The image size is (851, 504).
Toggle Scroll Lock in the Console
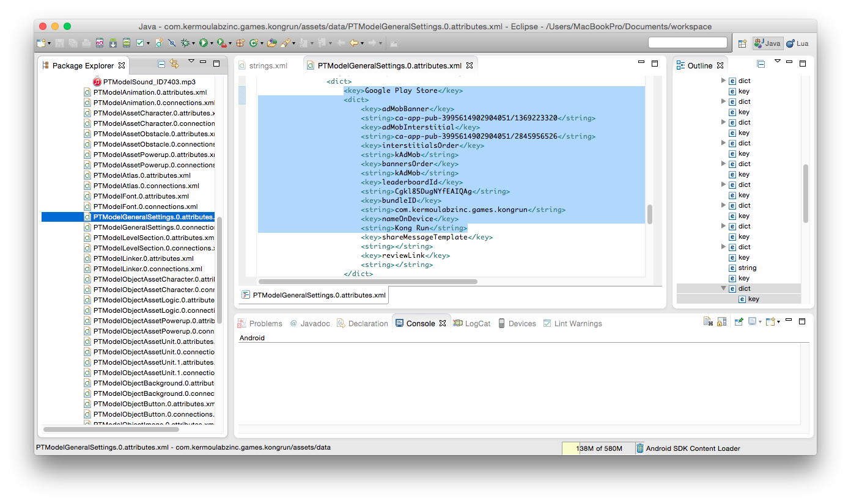tap(722, 322)
